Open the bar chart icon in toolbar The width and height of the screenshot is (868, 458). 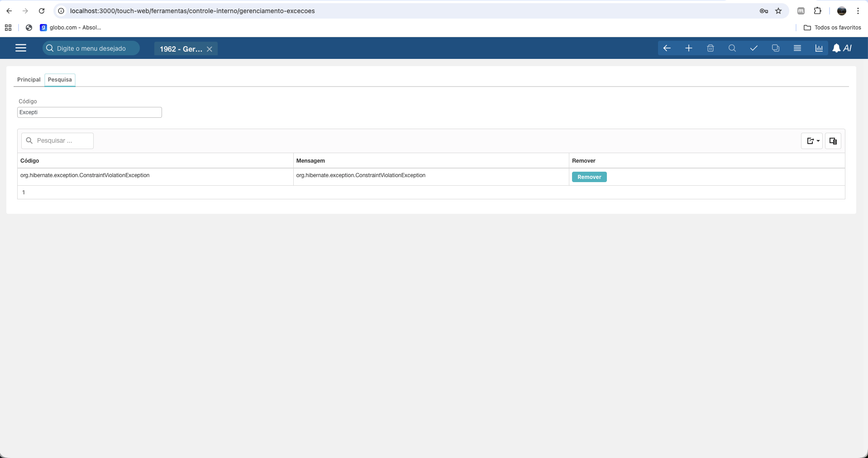point(819,48)
